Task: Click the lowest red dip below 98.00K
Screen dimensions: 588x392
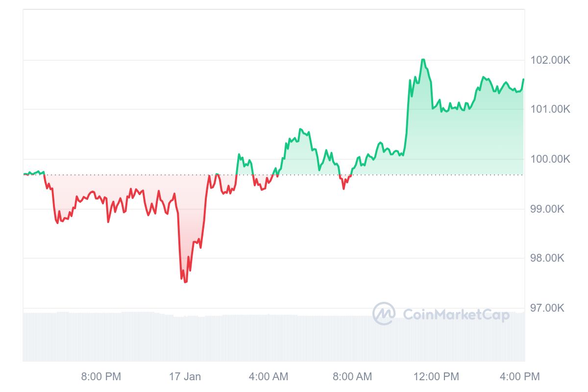Action: click(185, 282)
